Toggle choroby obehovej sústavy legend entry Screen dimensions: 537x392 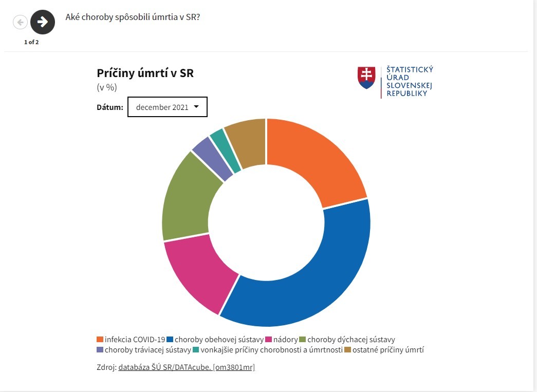pos(219,340)
